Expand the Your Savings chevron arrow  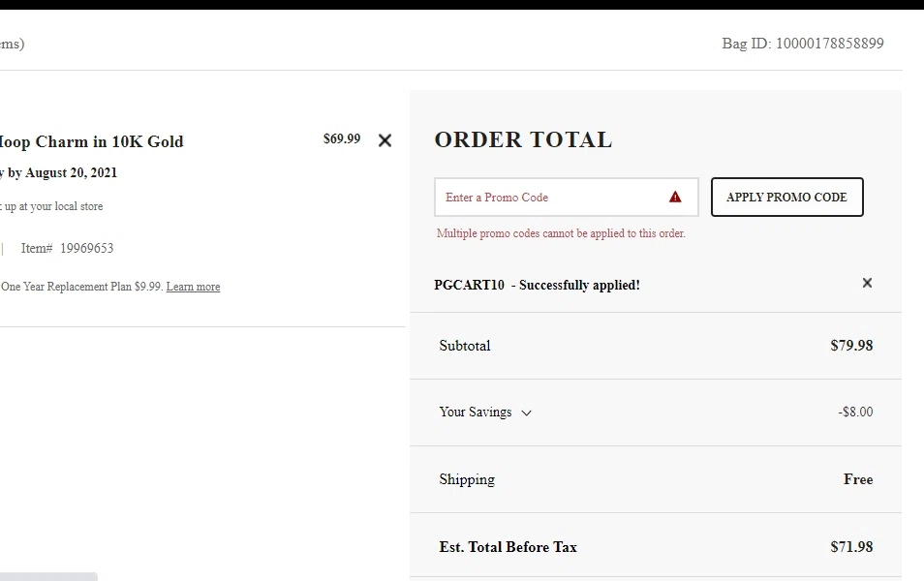(x=527, y=413)
